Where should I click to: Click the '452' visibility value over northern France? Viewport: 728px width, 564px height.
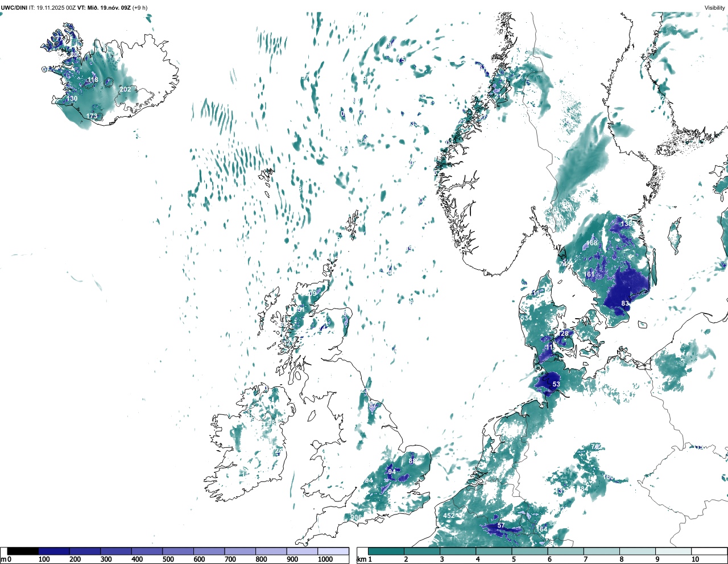point(449,516)
